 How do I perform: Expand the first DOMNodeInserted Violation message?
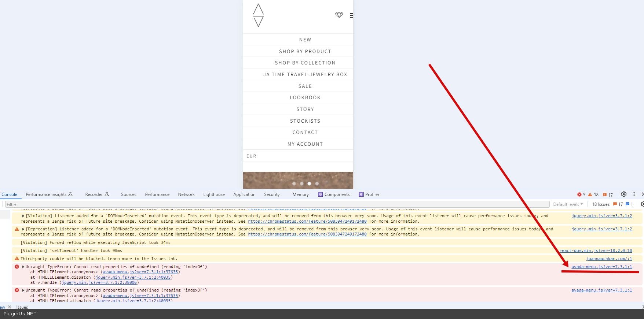(x=23, y=216)
